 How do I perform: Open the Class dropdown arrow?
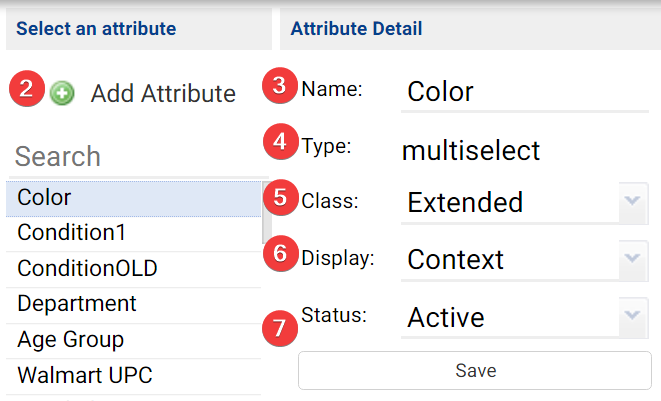631,202
